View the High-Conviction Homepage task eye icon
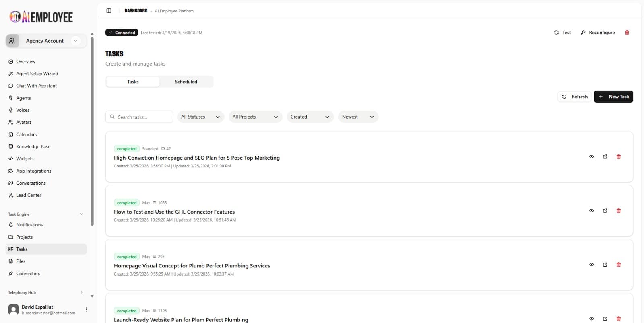 click(591, 157)
